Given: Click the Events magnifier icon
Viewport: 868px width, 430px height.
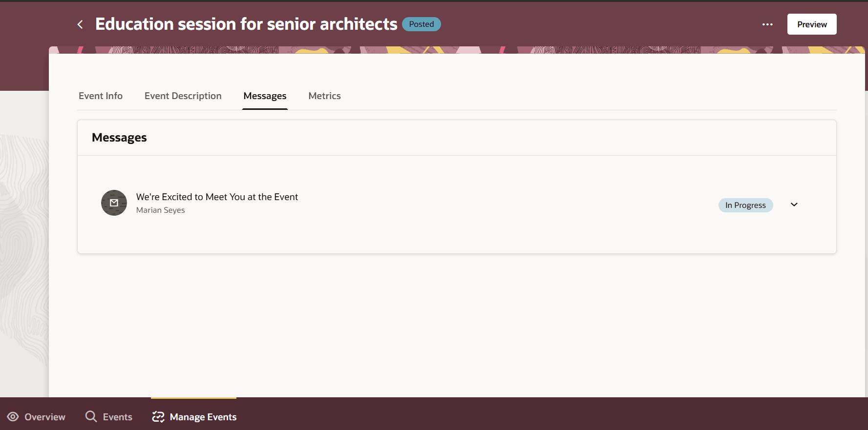Looking at the screenshot, I should coord(91,416).
